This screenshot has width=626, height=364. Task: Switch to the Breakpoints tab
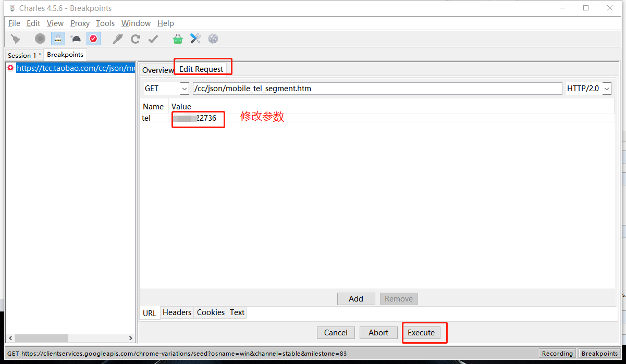point(65,55)
